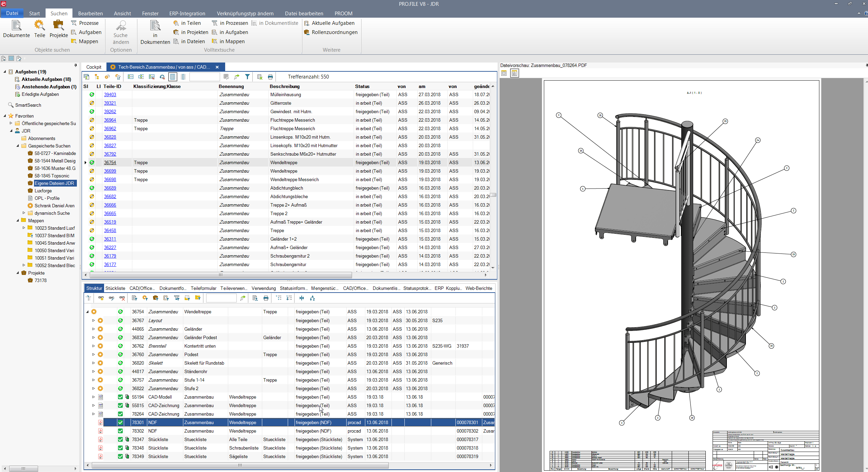Click 'in Projekten' full-text search button
This screenshot has height=472, width=868.
pos(190,32)
